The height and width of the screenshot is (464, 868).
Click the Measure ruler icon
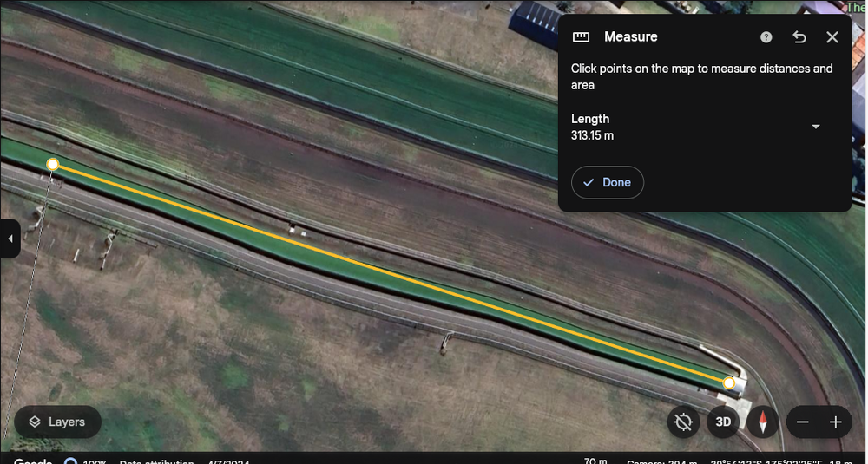point(581,37)
